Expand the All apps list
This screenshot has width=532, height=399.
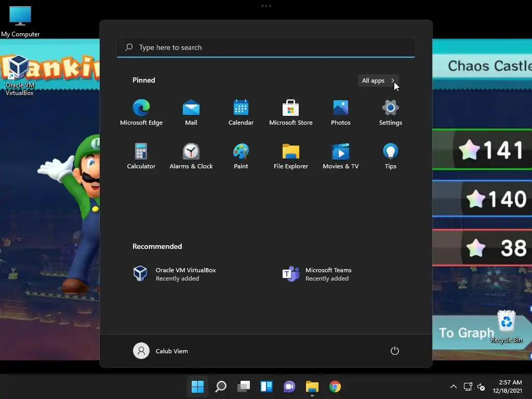(378, 81)
